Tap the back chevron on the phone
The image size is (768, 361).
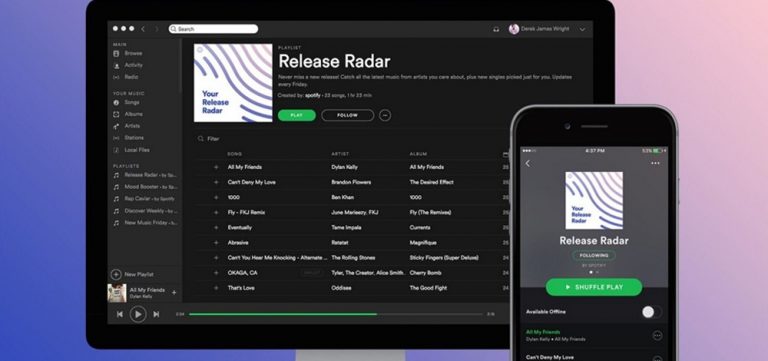(528, 164)
